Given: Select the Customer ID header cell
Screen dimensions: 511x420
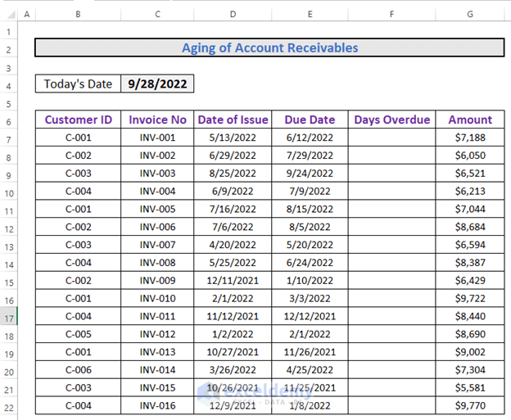Looking at the screenshot, I should pyautogui.click(x=78, y=120).
